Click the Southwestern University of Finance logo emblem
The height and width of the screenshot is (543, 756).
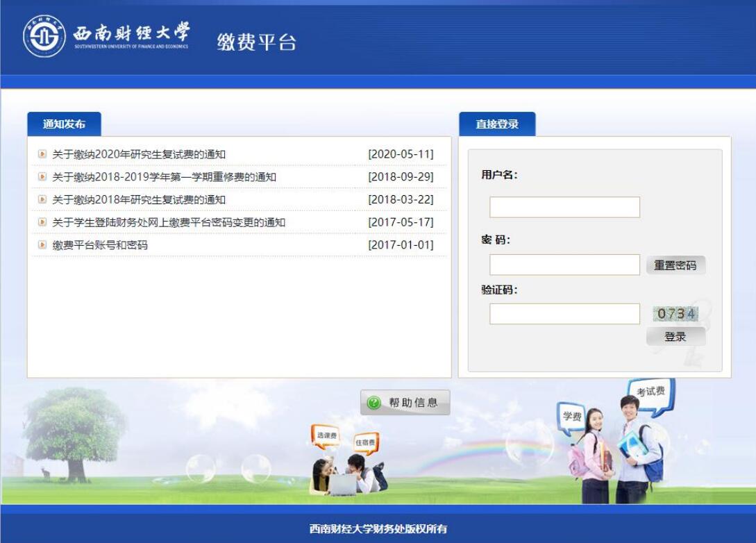pyautogui.click(x=44, y=36)
